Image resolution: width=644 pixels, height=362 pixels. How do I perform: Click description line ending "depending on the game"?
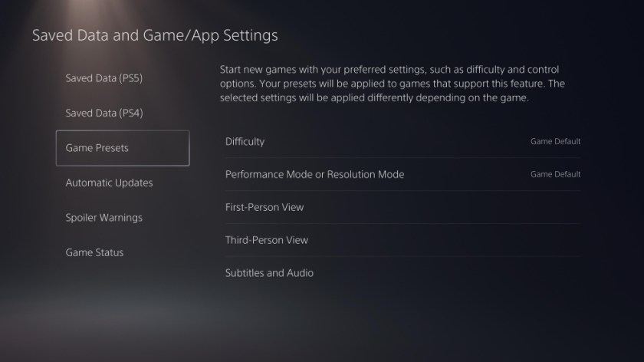pos(374,98)
